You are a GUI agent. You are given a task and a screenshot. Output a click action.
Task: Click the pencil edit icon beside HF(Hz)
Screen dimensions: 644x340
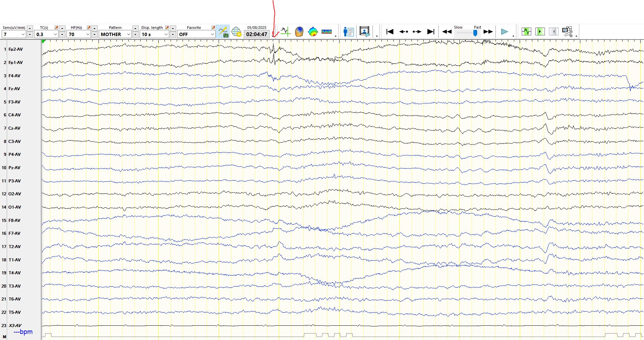click(89, 28)
